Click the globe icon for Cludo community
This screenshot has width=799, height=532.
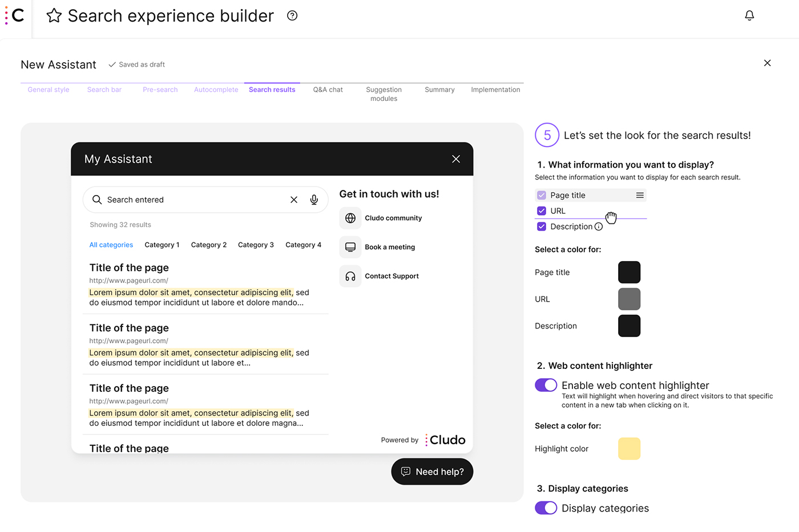pos(350,218)
